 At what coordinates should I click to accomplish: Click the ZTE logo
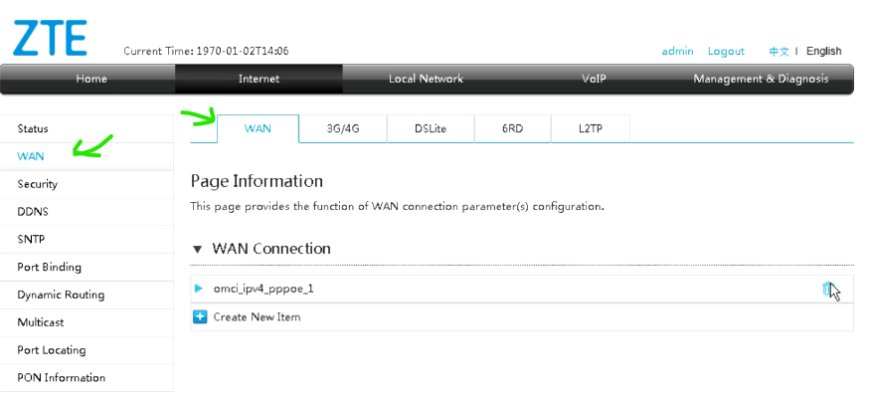point(50,38)
